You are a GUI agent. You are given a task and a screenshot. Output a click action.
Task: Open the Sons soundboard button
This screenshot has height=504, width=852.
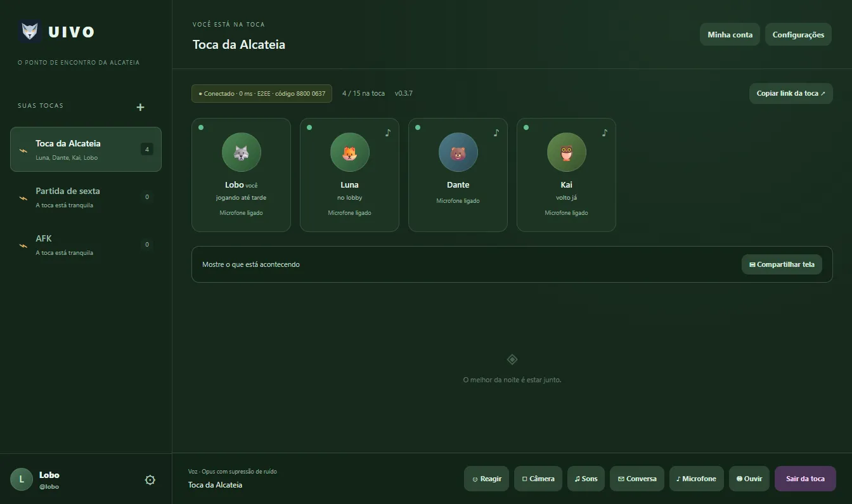(586, 479)
